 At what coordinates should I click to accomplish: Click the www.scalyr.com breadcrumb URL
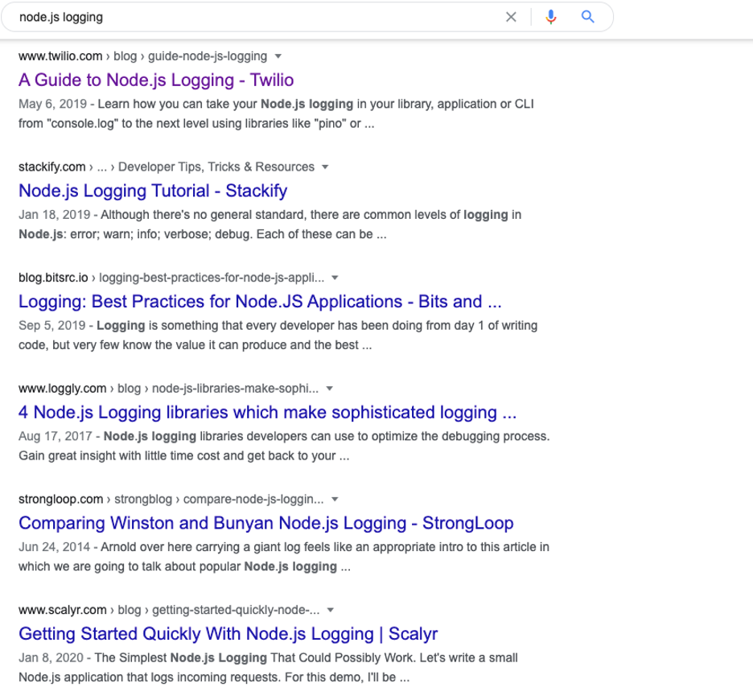coord(169,610)
